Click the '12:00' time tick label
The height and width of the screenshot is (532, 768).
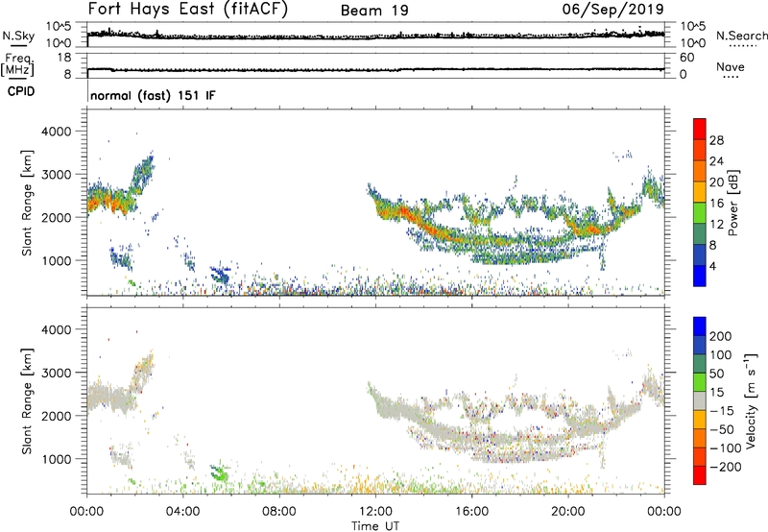point(375,512)
